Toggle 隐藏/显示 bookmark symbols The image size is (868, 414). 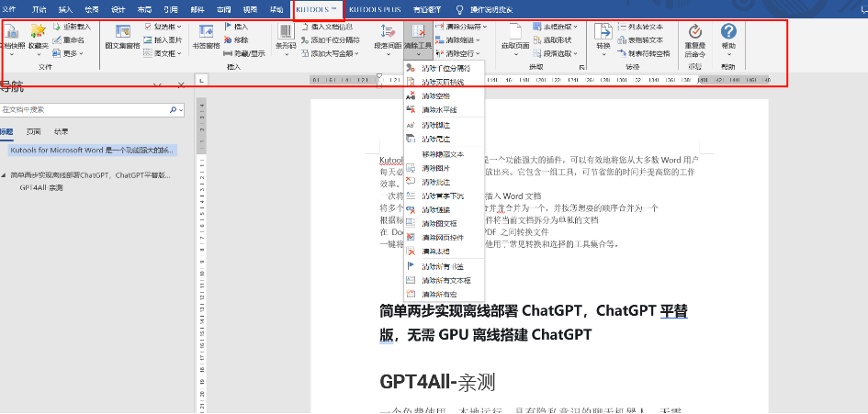[x=244, y=53]
